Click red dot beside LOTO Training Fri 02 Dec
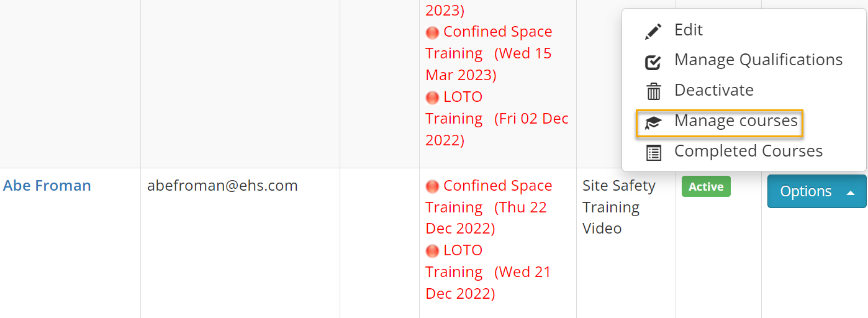 click(x=432, y=98)
